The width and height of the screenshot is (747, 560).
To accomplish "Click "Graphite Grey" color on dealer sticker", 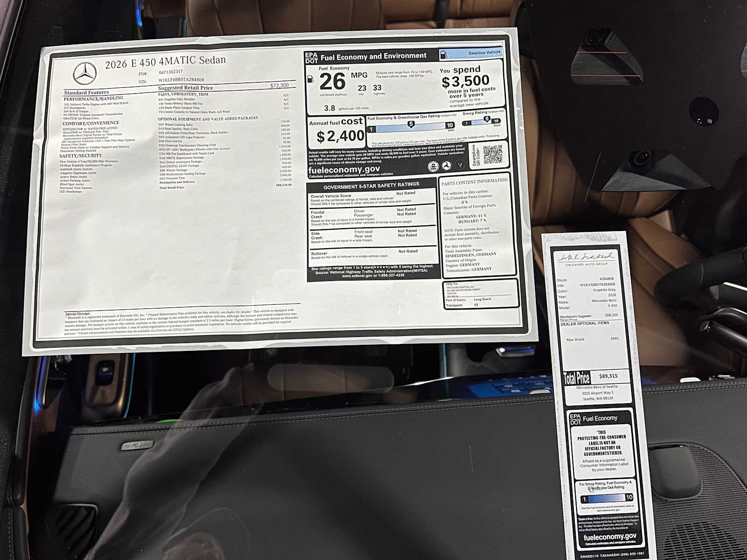I will 604,290.
